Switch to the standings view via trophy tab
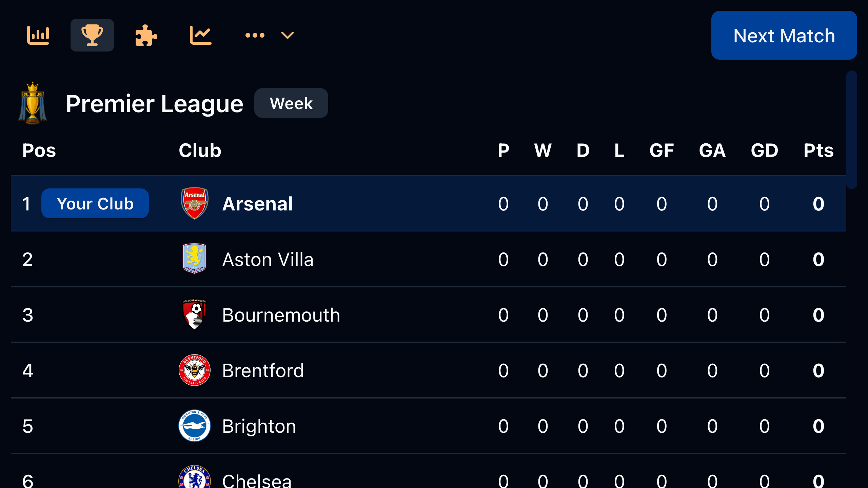The image size is (868, 488). coord(92,35)
